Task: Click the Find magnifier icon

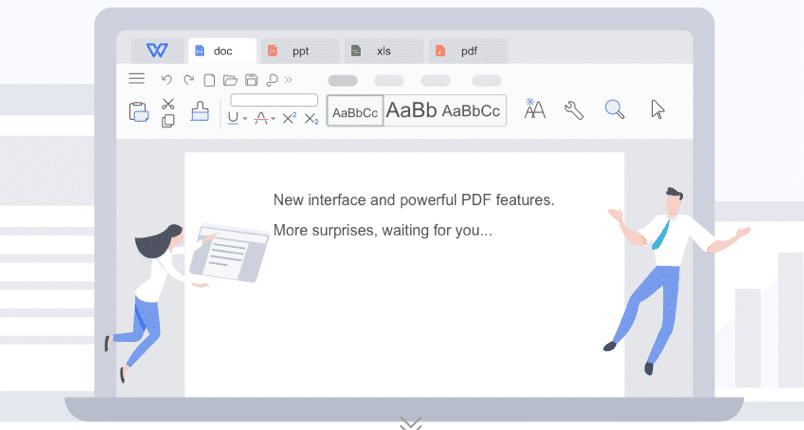Action: pos(614,109)
